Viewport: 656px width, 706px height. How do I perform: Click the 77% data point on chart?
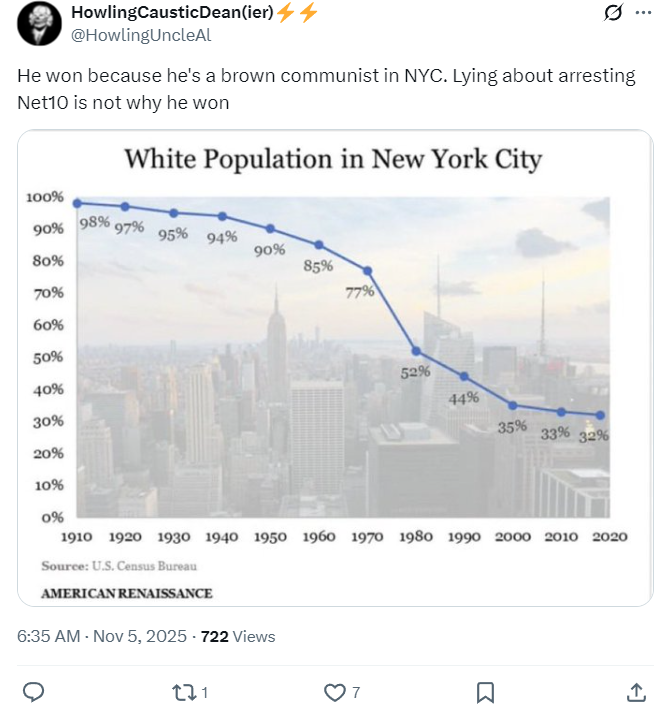pyautogui.click(x=368, y=271)
